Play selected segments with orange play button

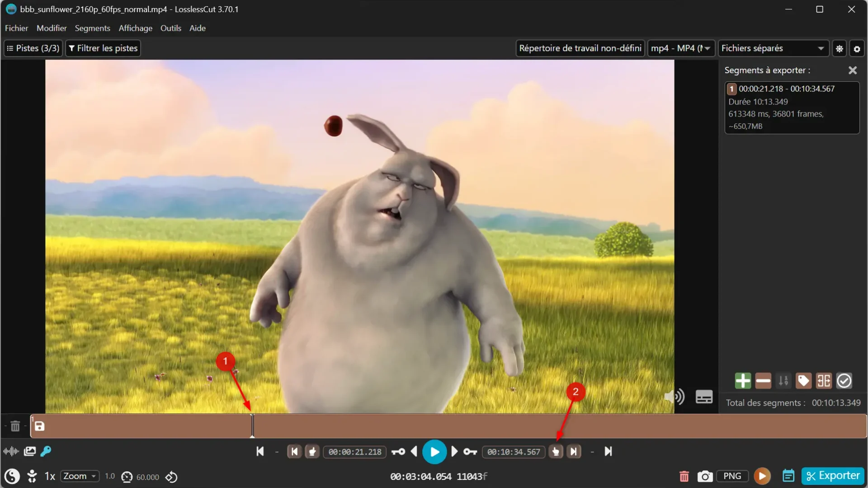tap(762, 476)
